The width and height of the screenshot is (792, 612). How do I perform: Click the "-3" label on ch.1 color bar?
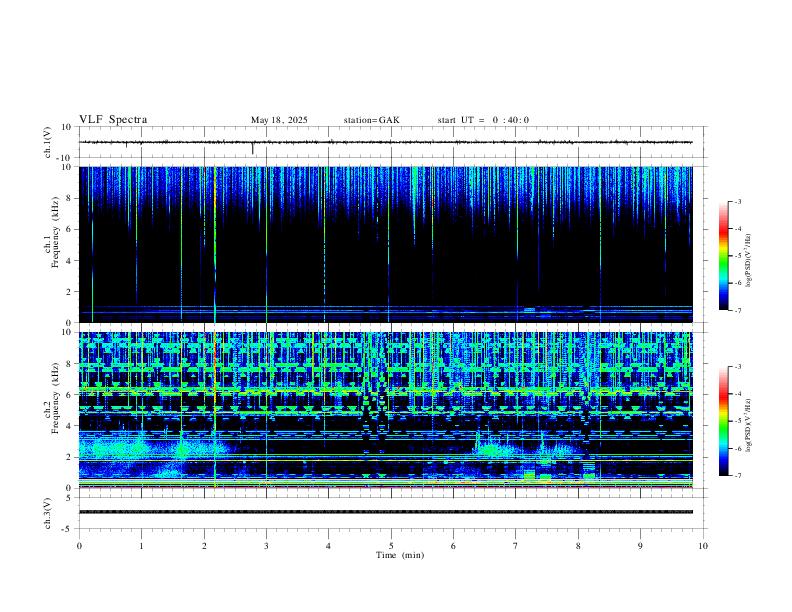pyautogui.click(x=737, y=201)
